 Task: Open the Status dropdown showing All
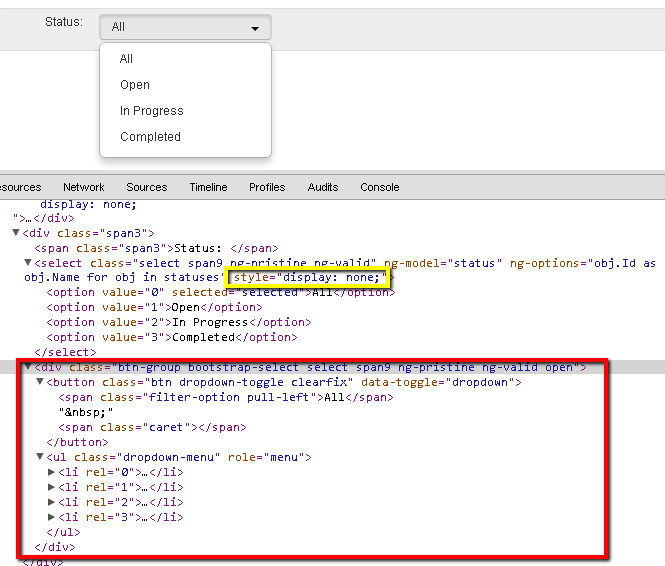pyautogui.click(x=185, y=27)
